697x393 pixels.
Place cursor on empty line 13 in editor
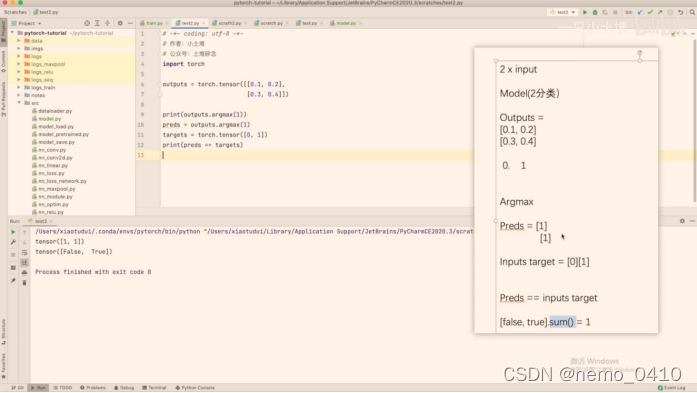point(317,155)
